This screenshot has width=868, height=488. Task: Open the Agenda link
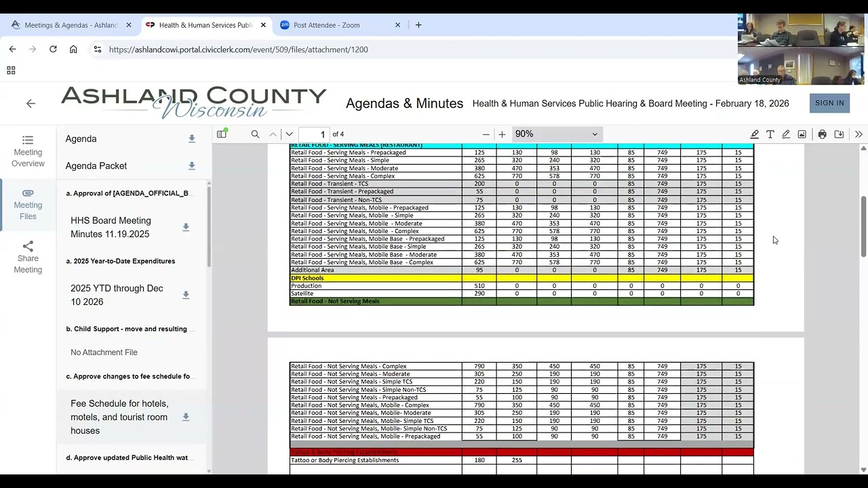coord(81,139)
